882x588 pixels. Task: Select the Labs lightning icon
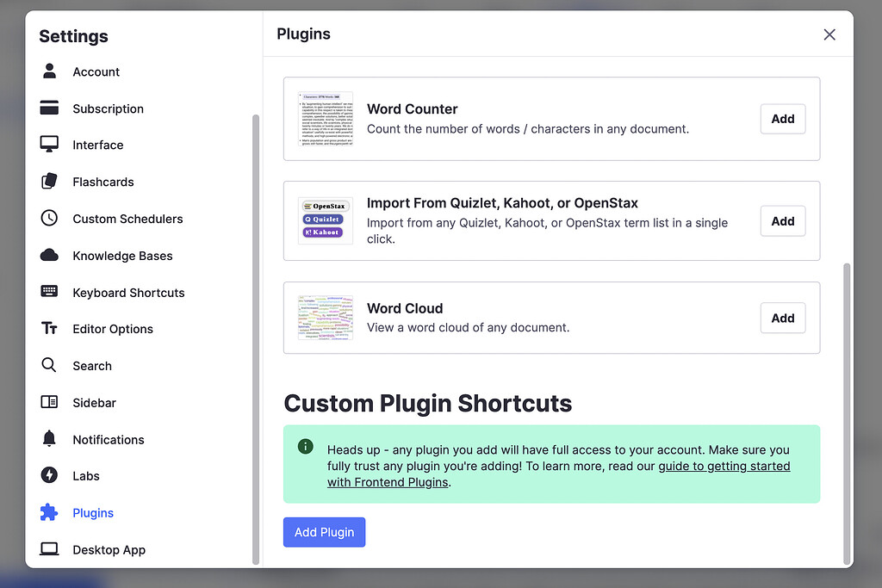(x=49, y=475)
